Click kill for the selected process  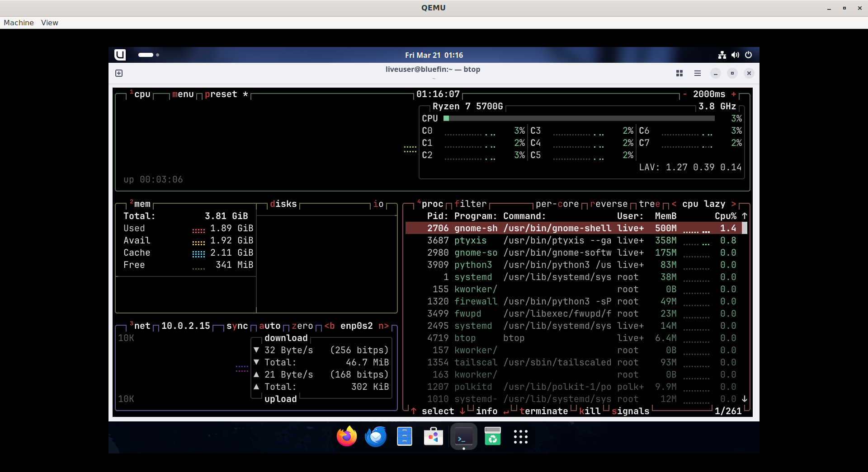(590, 411)
